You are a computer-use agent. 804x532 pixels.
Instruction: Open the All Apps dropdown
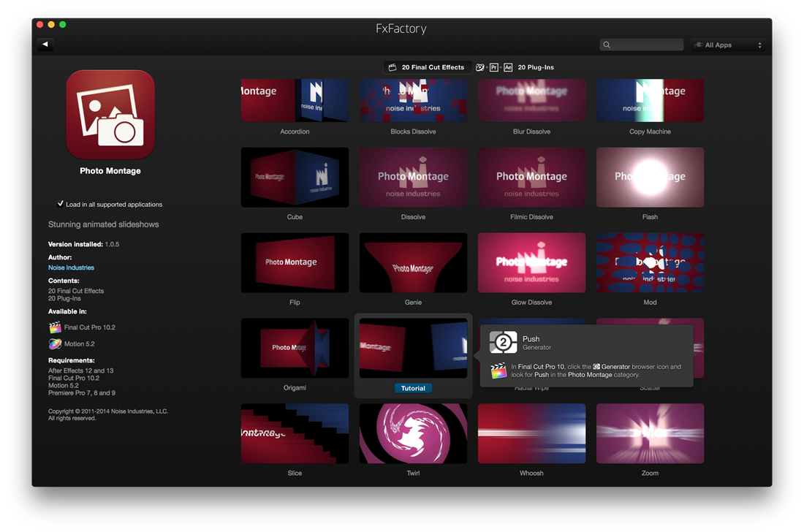click(x=728, y=45)
